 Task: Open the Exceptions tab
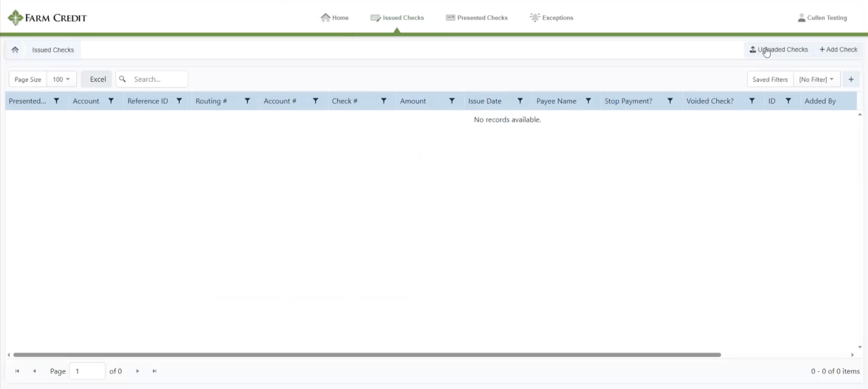[551, 18]
